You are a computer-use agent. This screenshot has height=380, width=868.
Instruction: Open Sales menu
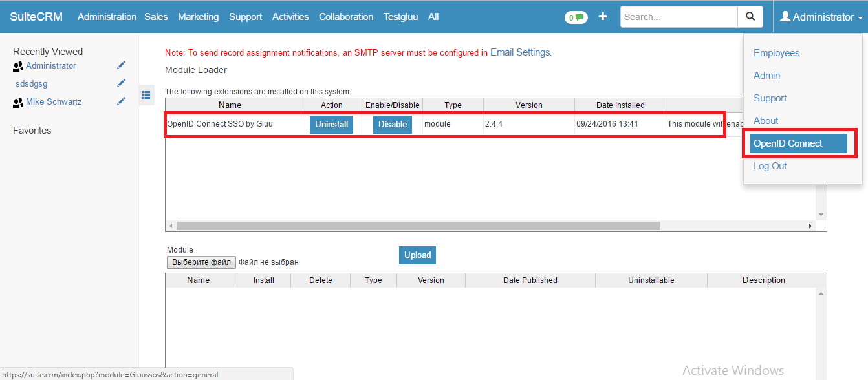point(156,17)
